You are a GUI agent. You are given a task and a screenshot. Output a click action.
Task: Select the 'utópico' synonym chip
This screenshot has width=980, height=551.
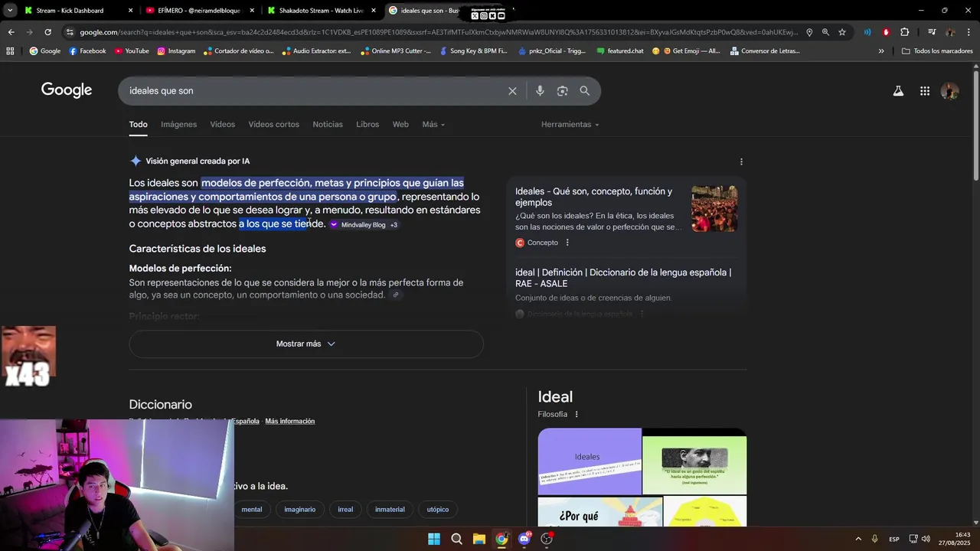(x=438, y=510)
